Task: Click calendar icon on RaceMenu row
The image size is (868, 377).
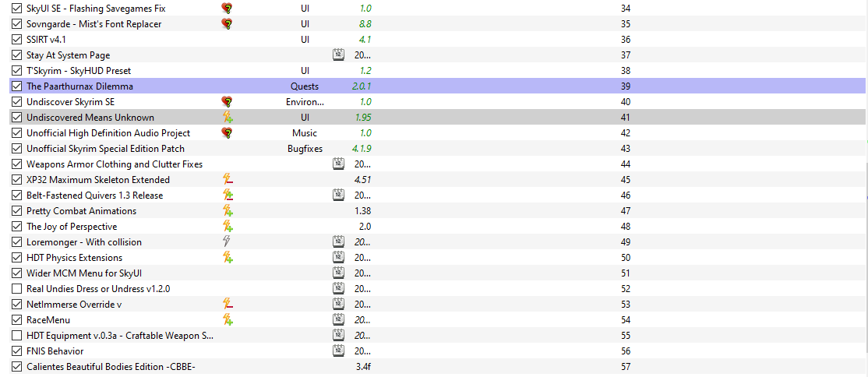Action: pos(339,319)
